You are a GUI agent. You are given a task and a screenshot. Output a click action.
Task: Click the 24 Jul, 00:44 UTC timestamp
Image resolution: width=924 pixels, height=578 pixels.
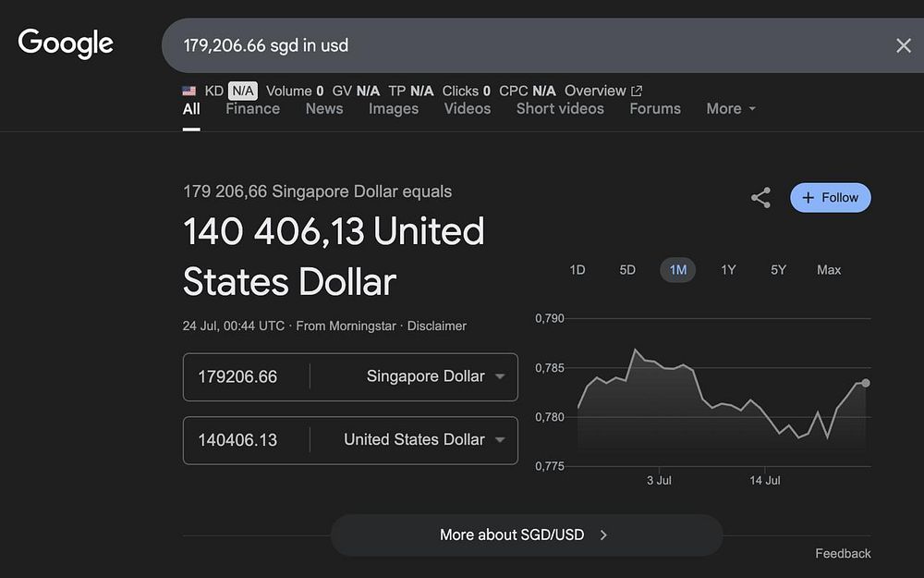[x=234, y=326]
